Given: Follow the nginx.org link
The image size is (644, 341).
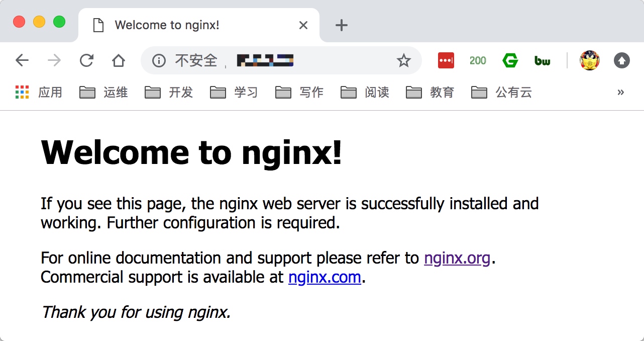Looking at the screenshot, I should pyautogui.click(x=457, y=258).
